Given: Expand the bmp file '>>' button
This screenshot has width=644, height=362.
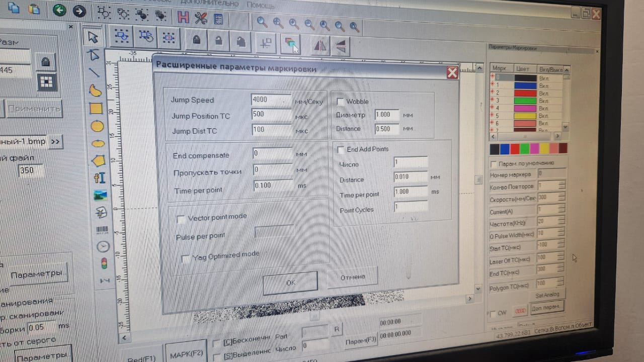Looking at the screenshot, I should pos(55,141).
